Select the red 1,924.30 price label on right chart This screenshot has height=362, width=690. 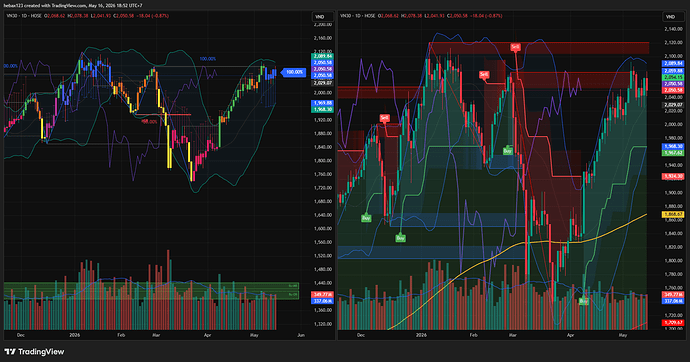(673, 176)
